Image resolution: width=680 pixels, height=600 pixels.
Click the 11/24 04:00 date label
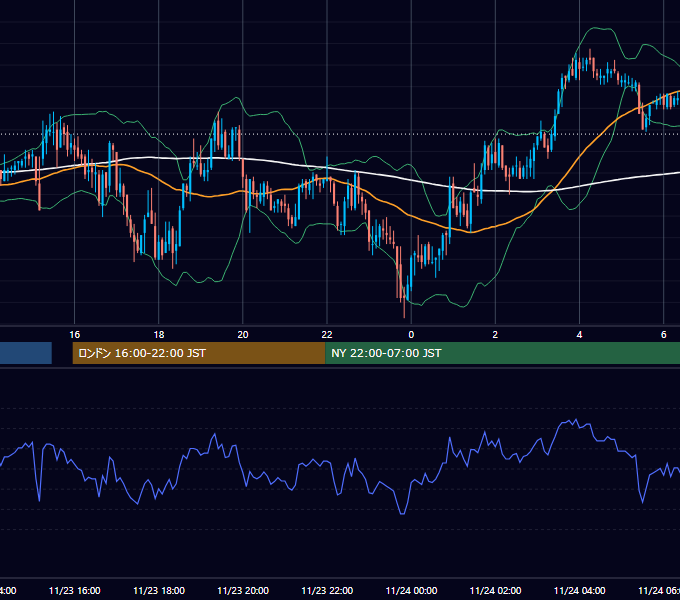[579, 590]
